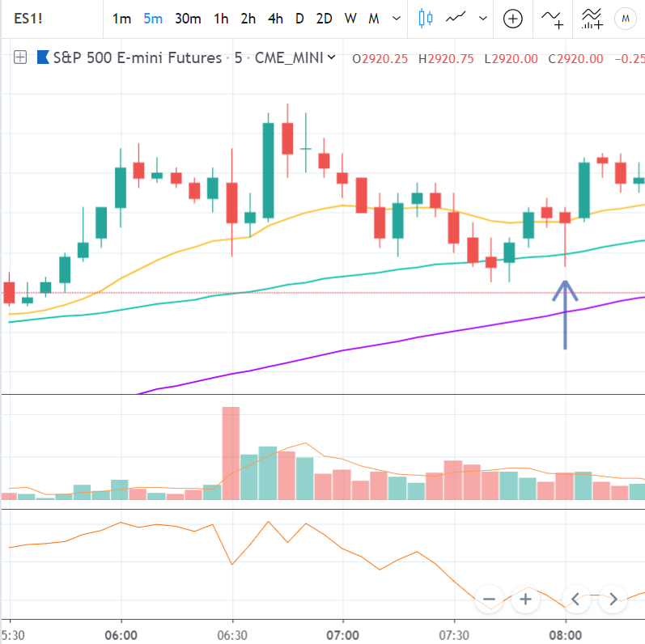Select the D daily timeframe
645x644 pixels.
[x=299, y=19]
